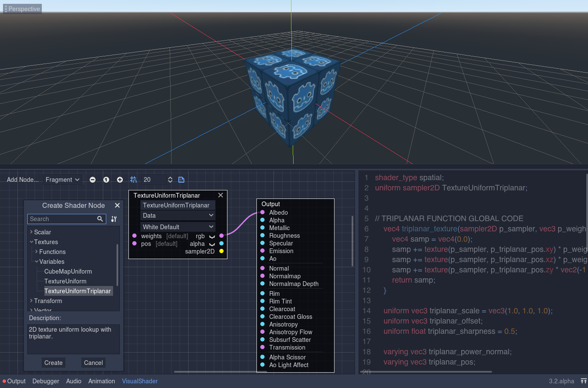588x388 pixels.
Task: Click the weights input port
Action: [x=134, y=236]
